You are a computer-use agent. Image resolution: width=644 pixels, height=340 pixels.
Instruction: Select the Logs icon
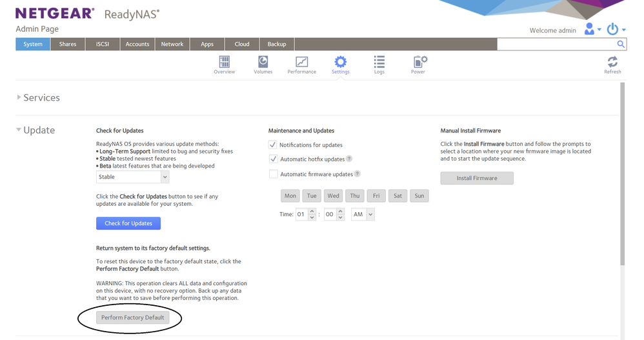click(x=379, y=63)
